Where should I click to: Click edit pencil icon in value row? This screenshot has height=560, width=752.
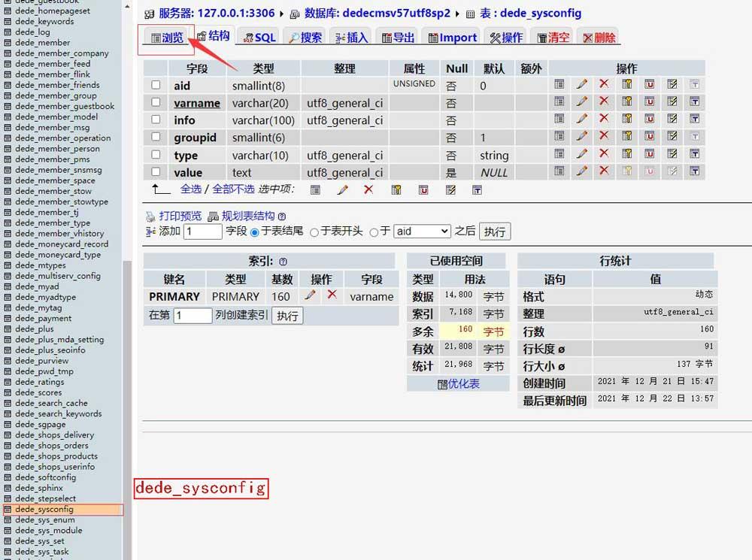pos(582,171)
